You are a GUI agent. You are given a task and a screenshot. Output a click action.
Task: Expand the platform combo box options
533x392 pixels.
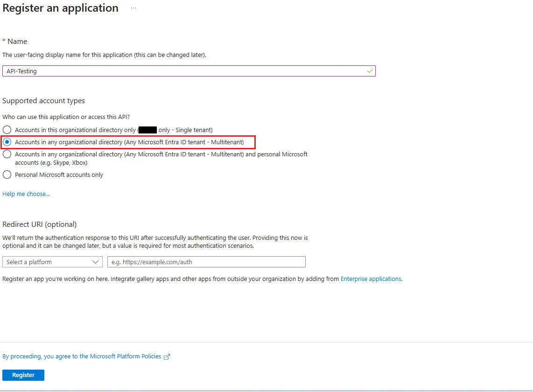coord(52,262)
